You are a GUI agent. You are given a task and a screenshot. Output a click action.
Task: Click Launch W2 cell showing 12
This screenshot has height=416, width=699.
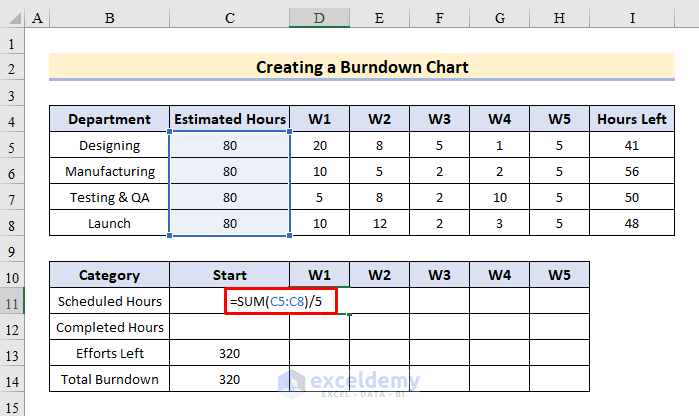pos(379,223)
